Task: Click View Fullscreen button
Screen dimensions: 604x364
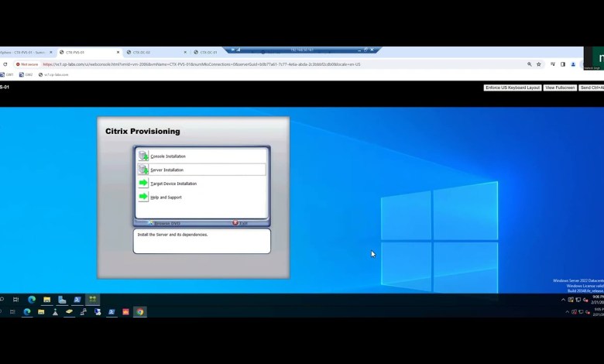Action: pos(560,88)
